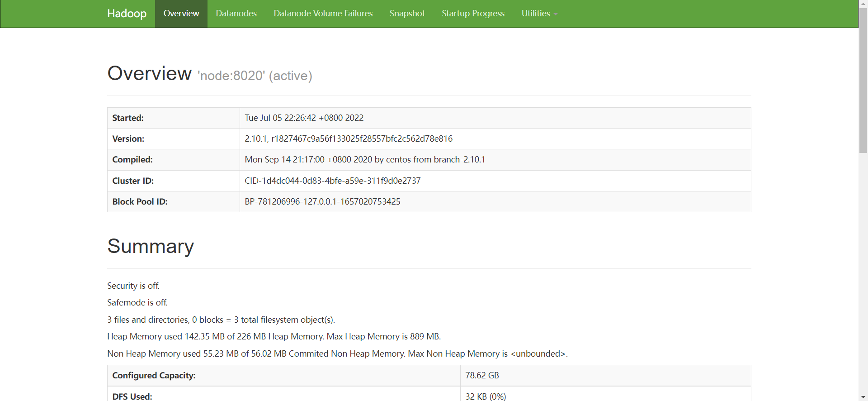Click the vertical scrollbar thumb
This screenshot has height=401, width=868.
[x=863, y=81]
